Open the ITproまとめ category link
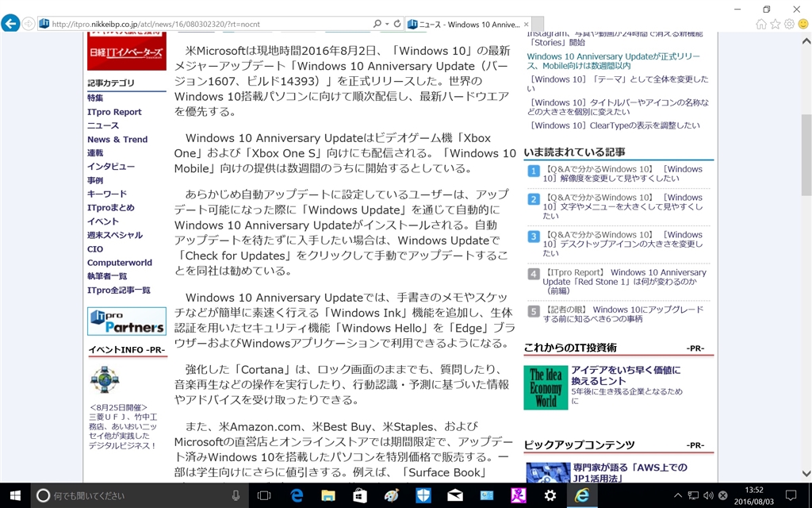This screenshot has height=508, width=812. click(x=111, y=208)
